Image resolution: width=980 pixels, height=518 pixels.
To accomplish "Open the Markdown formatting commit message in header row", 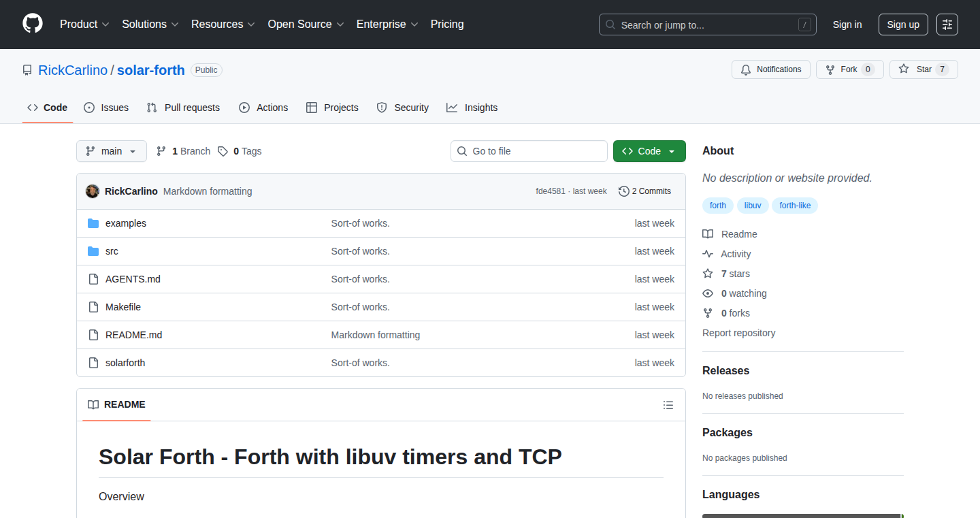I will (208, 191).
